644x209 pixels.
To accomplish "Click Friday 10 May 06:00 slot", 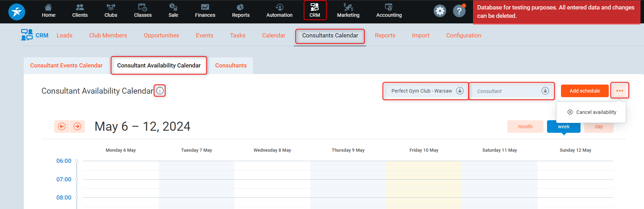I will click(x=424, y=166).
